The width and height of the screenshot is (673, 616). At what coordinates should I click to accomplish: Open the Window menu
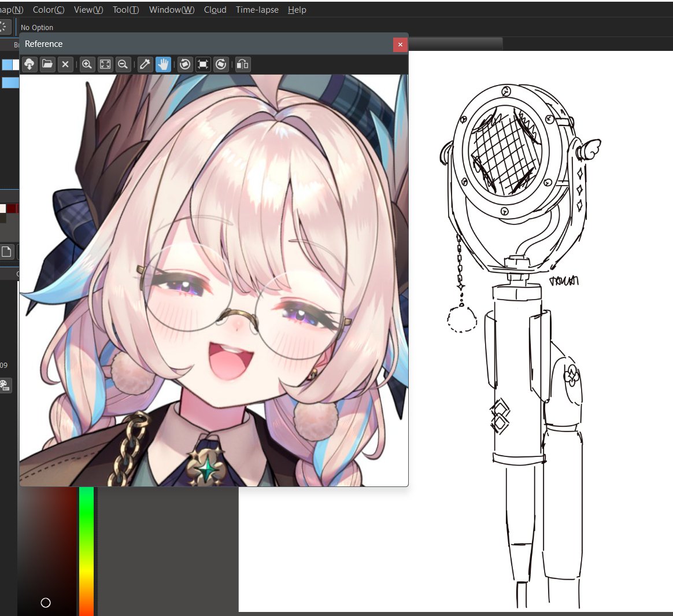172,9
